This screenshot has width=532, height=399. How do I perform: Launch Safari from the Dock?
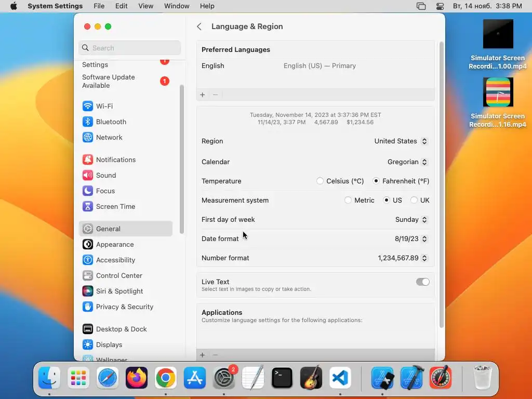click(x=108, y=378)
